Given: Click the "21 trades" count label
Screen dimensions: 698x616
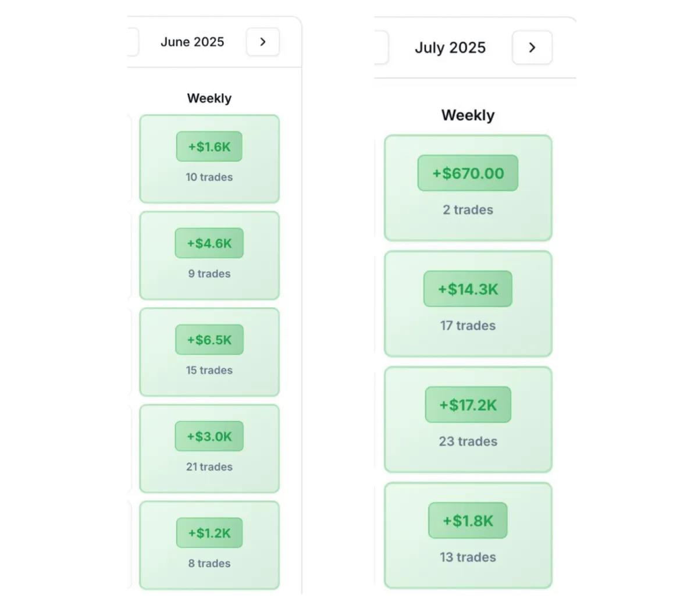Looking at the screenshot, I should point(209,467).
